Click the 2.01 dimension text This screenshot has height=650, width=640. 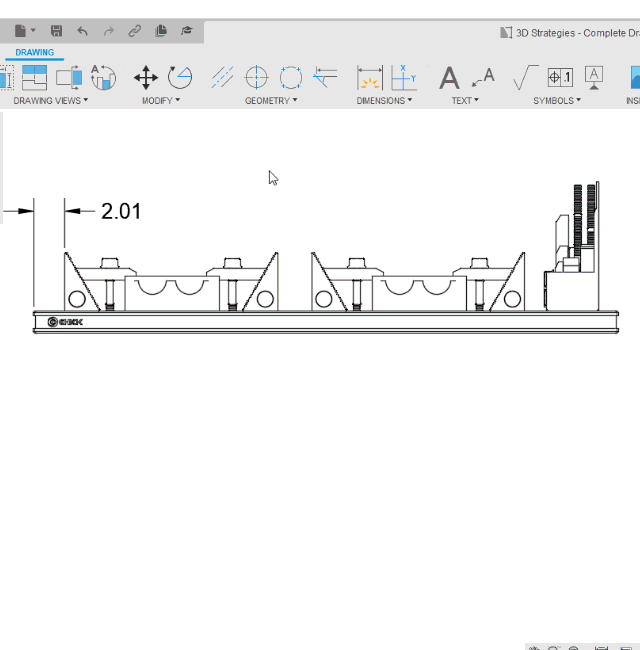pos(121,211)
